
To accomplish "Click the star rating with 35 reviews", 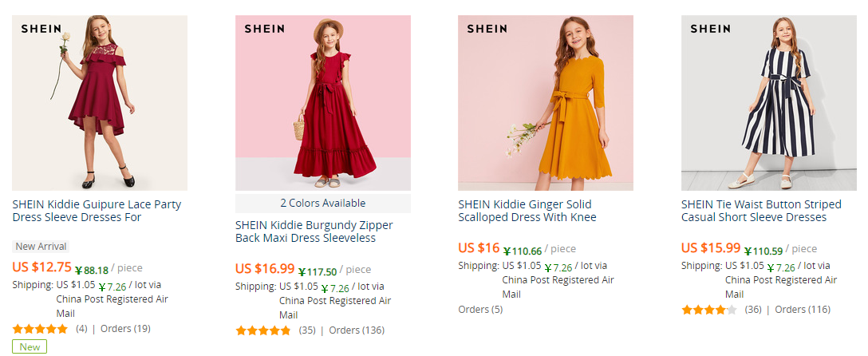I will (x=263, y=330).
